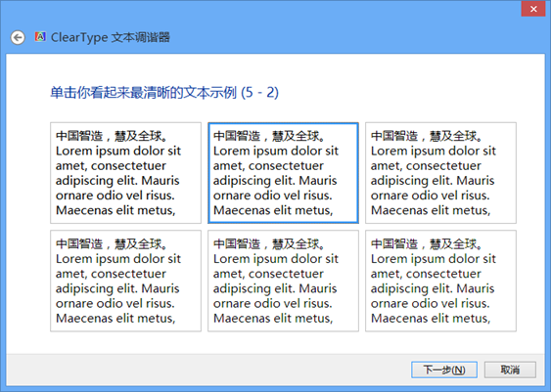
Task: Pick the top-right text sample
Action: [x=440, y=173]
